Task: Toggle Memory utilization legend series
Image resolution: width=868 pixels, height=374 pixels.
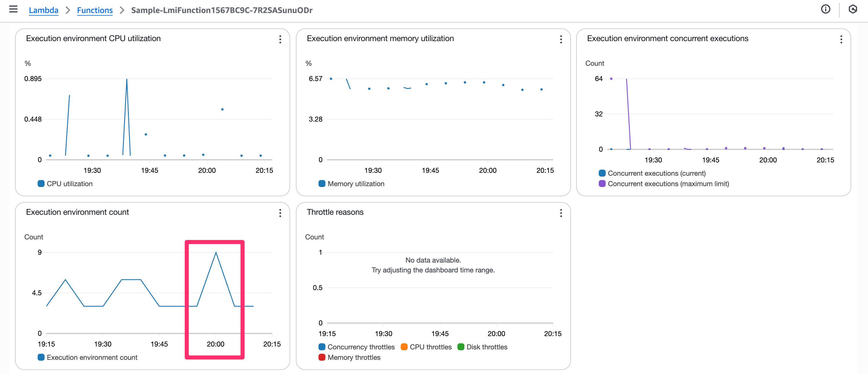Action: (356, 184)
